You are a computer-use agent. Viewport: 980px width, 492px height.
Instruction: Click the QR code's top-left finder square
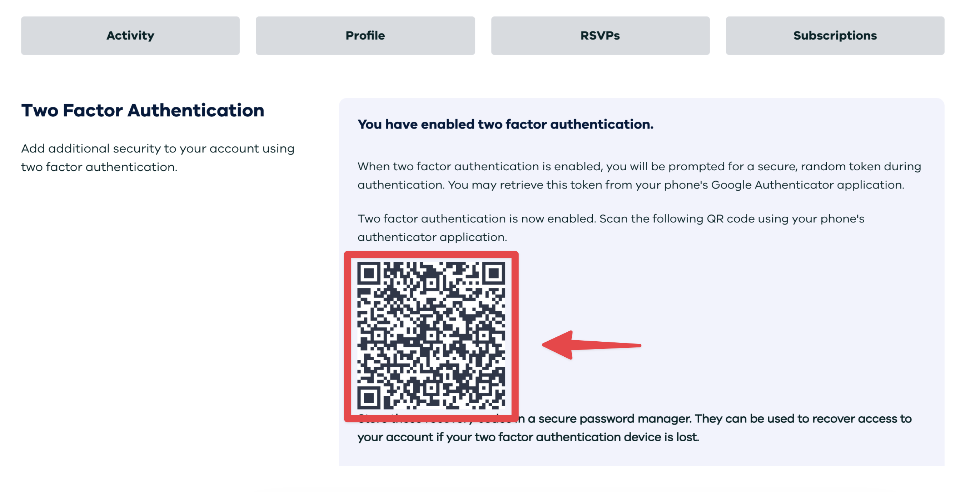tap(369, 273)
